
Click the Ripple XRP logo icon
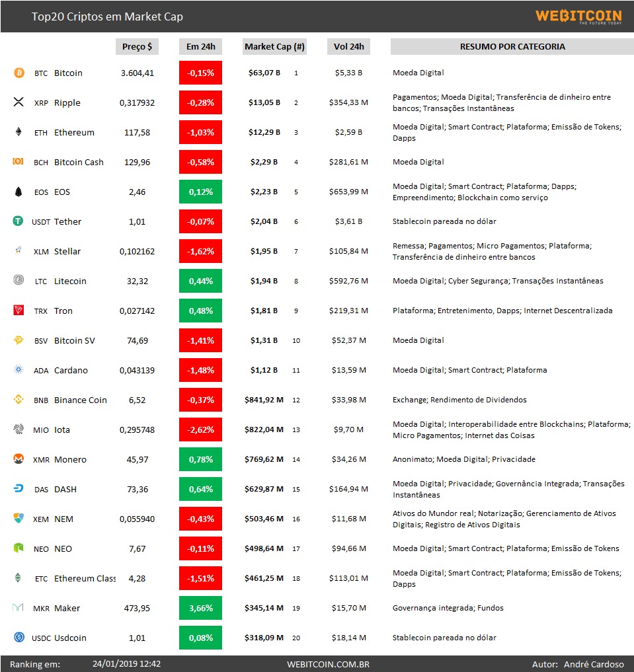(19, 102)
